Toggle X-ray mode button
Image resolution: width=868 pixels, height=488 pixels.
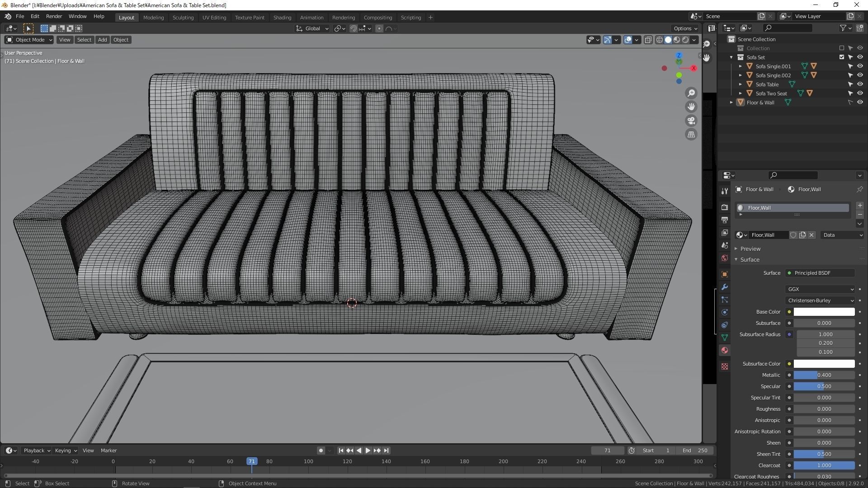click(648, 40)
